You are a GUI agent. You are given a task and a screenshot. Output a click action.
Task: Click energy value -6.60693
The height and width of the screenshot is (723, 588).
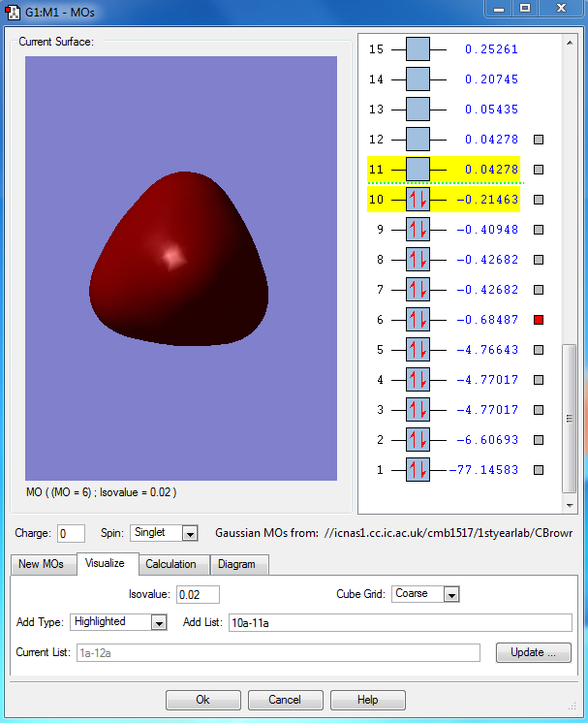(x=487, y=440)
